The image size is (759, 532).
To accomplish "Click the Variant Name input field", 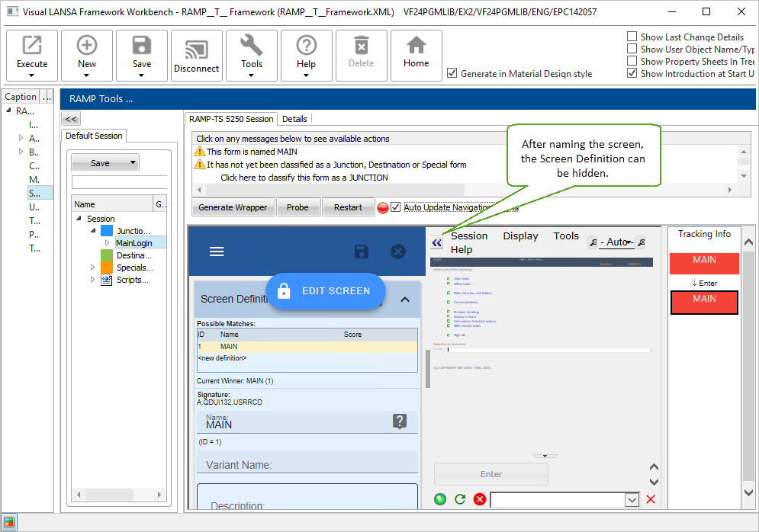I will (x=307, y=465).
